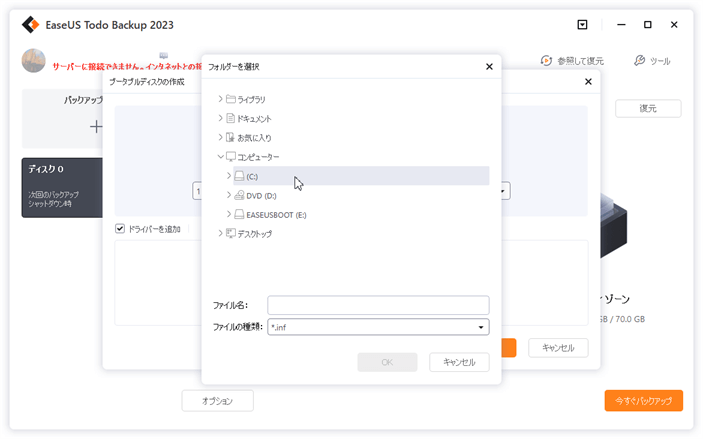
Task: Click the 今すぐバックアップ orange button
Action: (x=643, y=400)
